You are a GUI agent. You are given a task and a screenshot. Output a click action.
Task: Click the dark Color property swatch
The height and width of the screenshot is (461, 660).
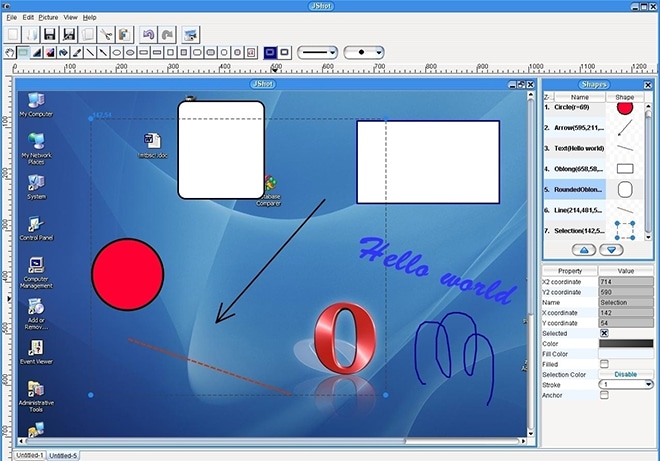625,343
